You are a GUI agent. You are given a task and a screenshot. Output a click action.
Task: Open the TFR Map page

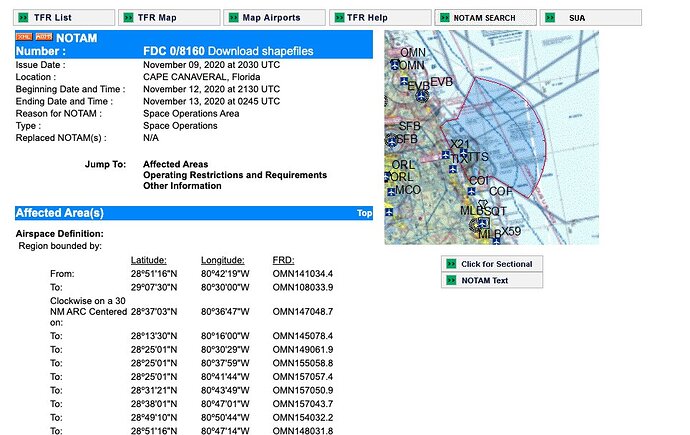click(x=169, y=18)
